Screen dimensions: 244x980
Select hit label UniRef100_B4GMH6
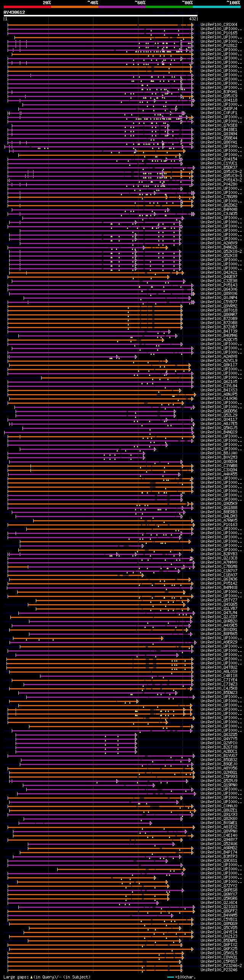pyautogui.click(x=219, y=336)
